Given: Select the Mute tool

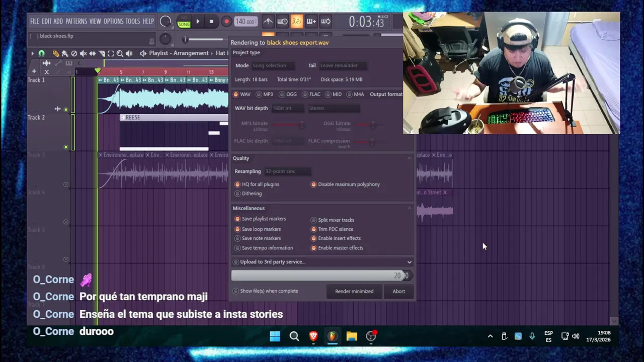Looking at the screenshot, I should [x=84, y=53].
